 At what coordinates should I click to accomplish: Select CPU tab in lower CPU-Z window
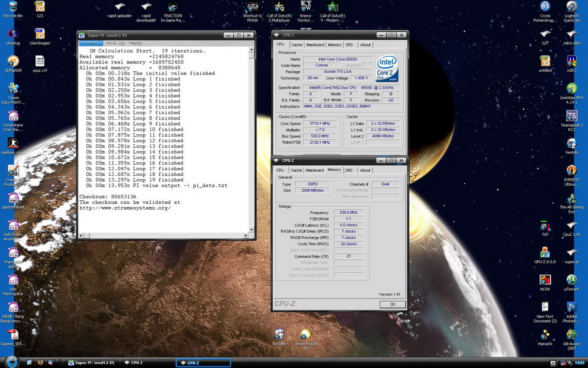280,170
